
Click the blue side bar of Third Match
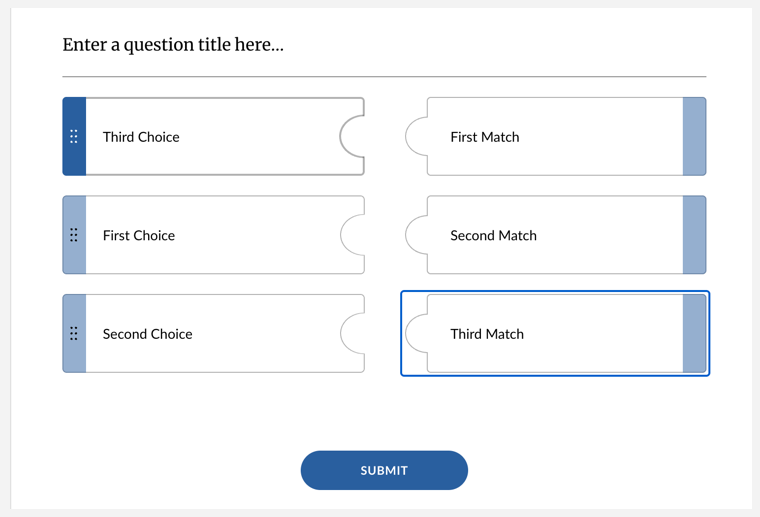pos(694,334)
